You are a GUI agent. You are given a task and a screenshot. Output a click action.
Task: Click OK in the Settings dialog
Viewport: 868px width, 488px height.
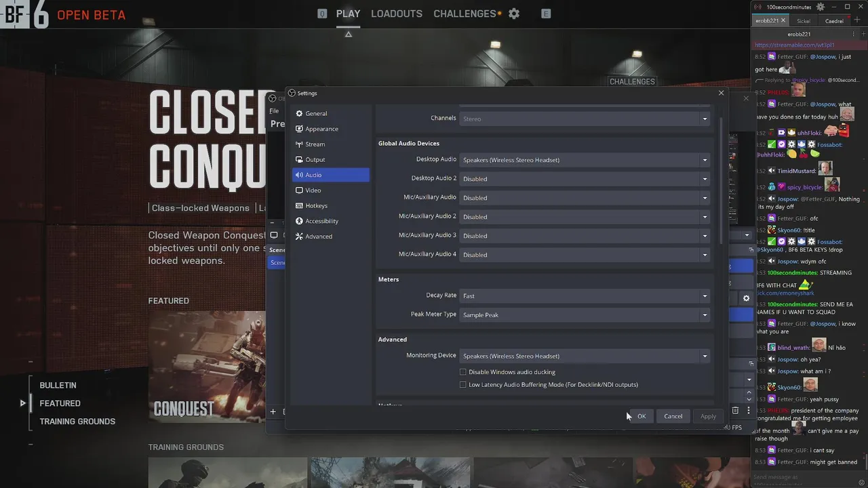point(641,416)
